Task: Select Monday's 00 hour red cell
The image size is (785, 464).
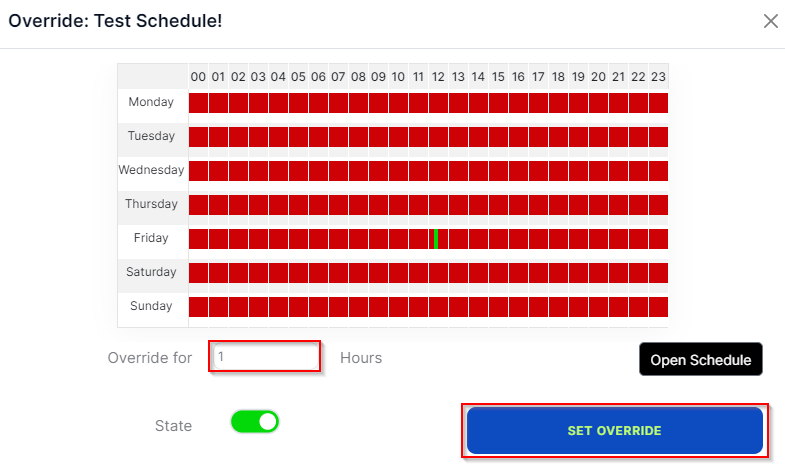Action: tap(198, 103)
